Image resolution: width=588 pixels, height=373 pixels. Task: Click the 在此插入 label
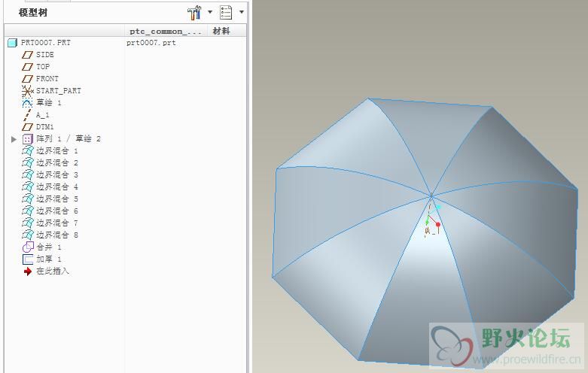(53, 271)
